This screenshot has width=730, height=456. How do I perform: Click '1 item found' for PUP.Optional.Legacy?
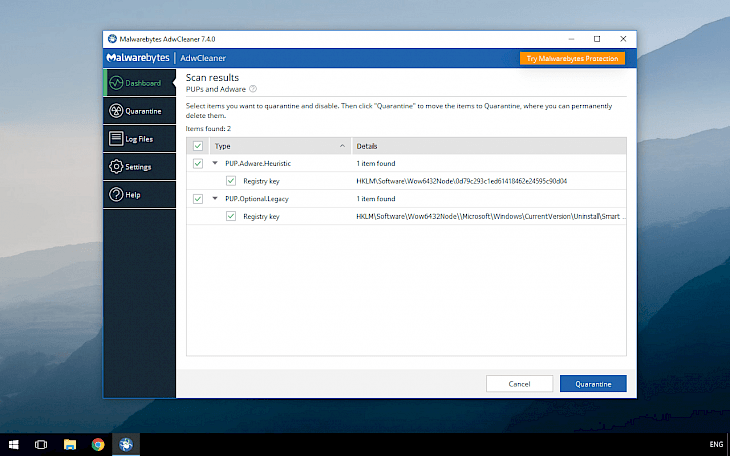(376, 199)
